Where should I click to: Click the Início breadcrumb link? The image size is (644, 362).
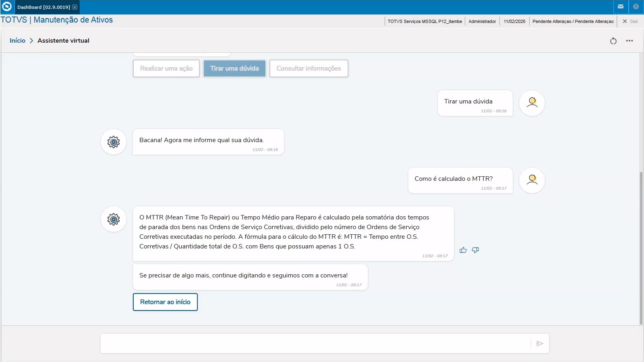pos(17,41)
